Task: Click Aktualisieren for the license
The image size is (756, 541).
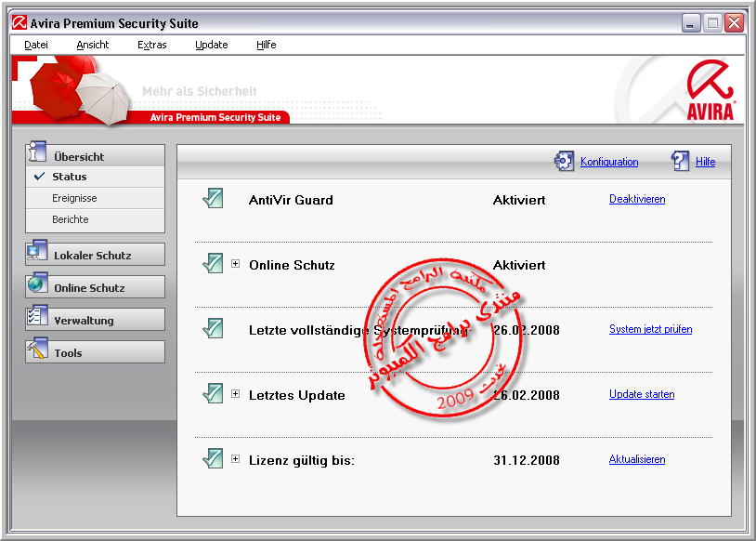Action: (x=637, y=459)
